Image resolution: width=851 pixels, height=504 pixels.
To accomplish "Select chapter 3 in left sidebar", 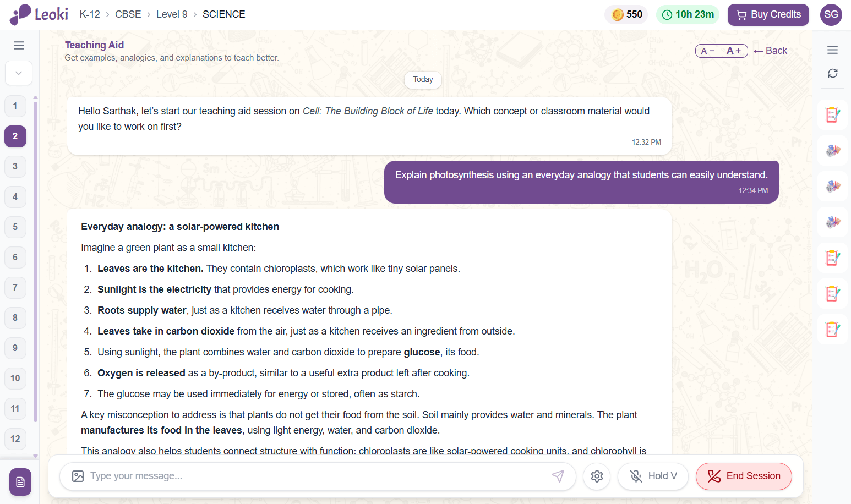I will tap(15, 167).
